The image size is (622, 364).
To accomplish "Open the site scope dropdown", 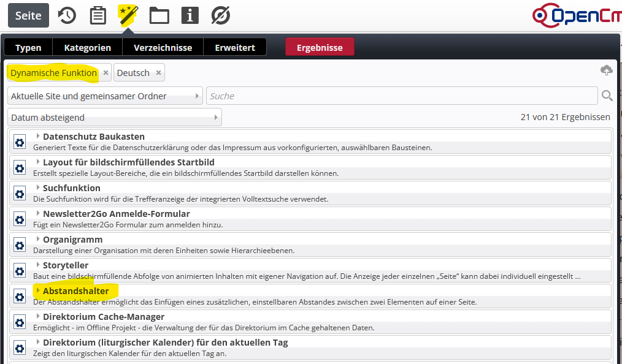I will (x=105, y=96).
